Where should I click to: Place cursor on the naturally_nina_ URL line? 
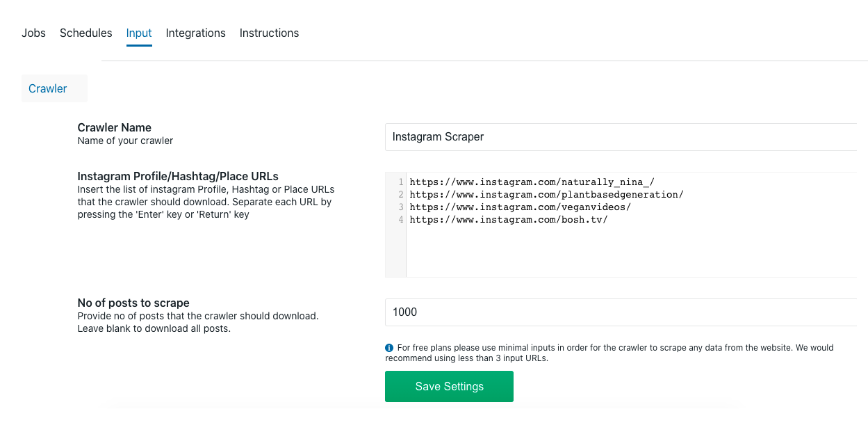[532, 182]
